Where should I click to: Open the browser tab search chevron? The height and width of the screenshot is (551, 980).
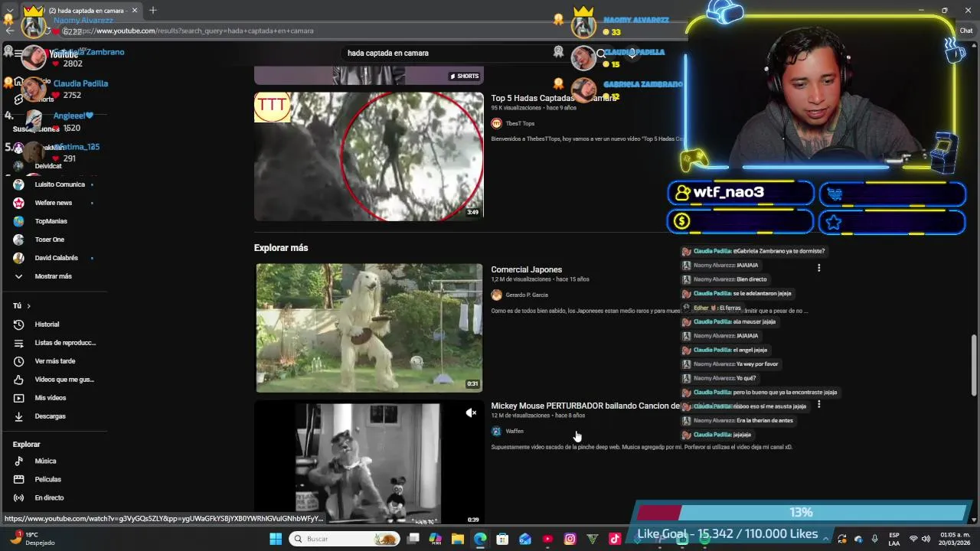click(x=10, y=11)
